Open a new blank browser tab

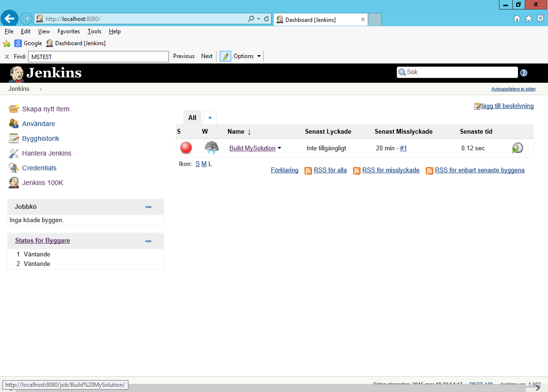point(375,20)
